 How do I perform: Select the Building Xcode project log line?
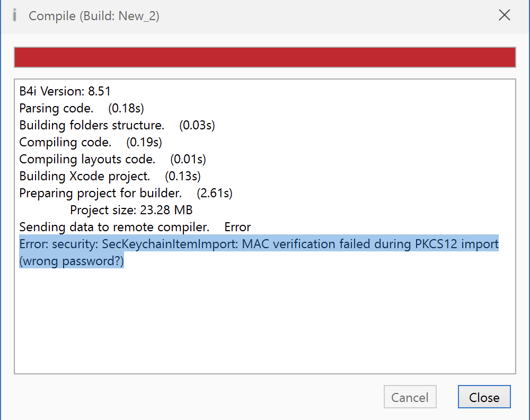click(x=85, y=177)
